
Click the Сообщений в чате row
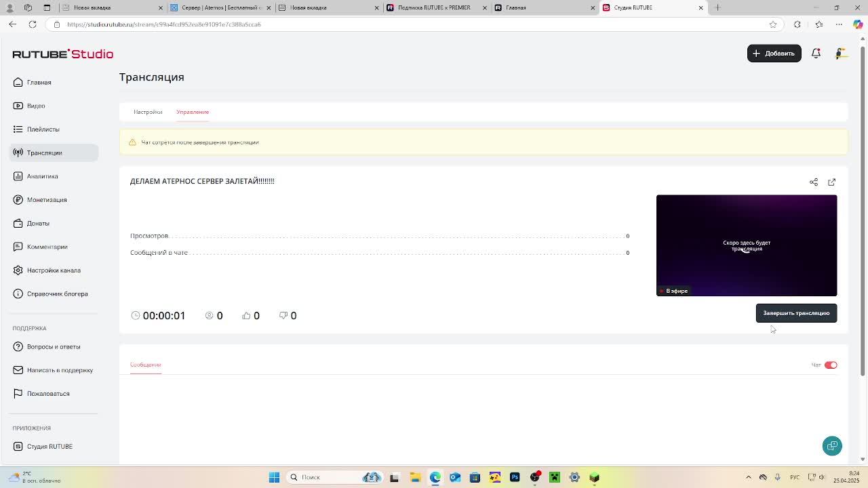point(380,253)
